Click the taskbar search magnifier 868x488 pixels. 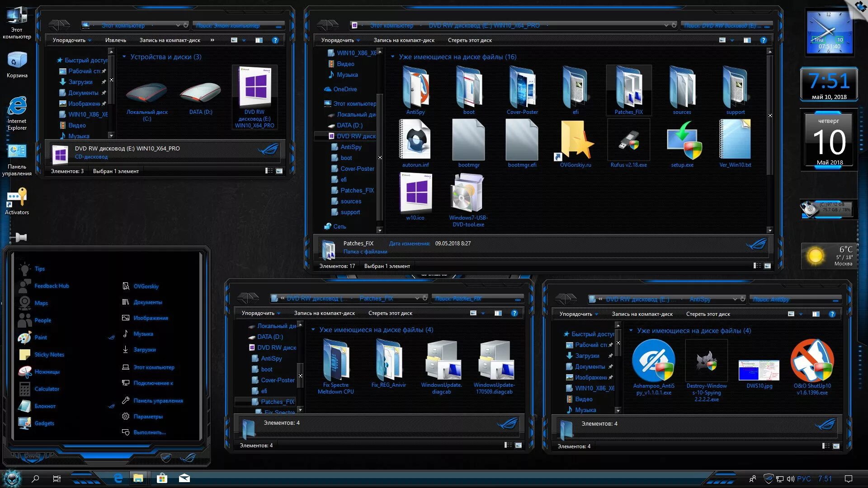click(x=35, y=479)
